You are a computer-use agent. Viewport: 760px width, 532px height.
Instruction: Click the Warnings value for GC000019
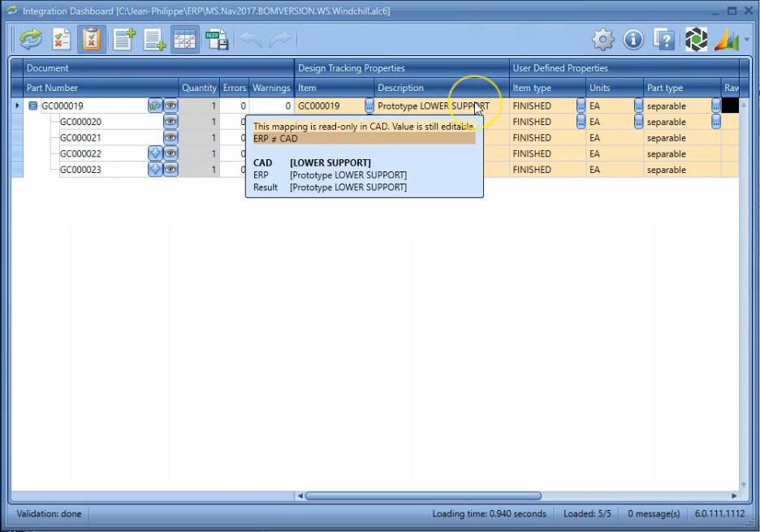tap(271, 106)
